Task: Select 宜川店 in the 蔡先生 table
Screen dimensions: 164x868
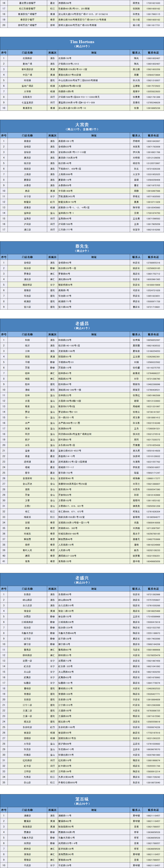Action: point(27,307)
